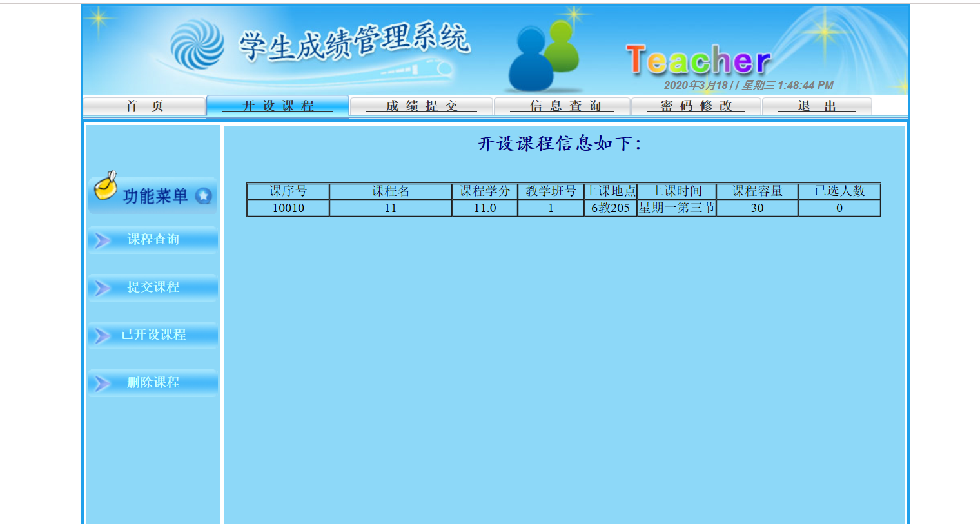Click the arrow icon beside 删除课程
This screenshot has width=980, height=524.
pyautogui.click(x=103, y=382)
